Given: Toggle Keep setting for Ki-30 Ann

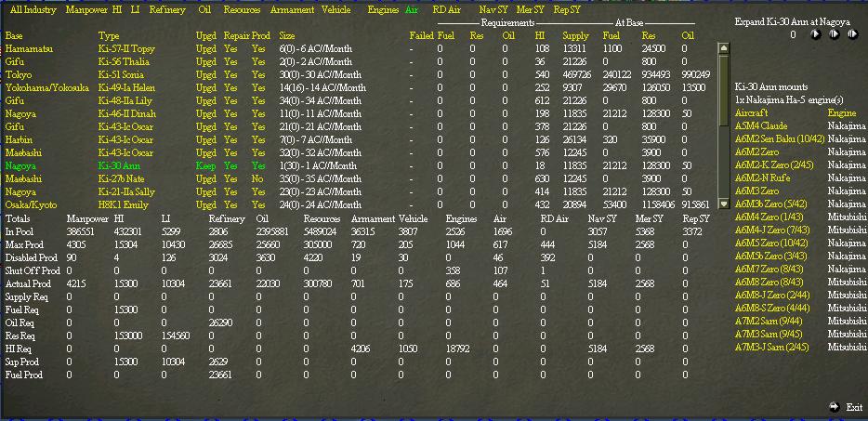Looking at the screenshot, I should 205,165.
